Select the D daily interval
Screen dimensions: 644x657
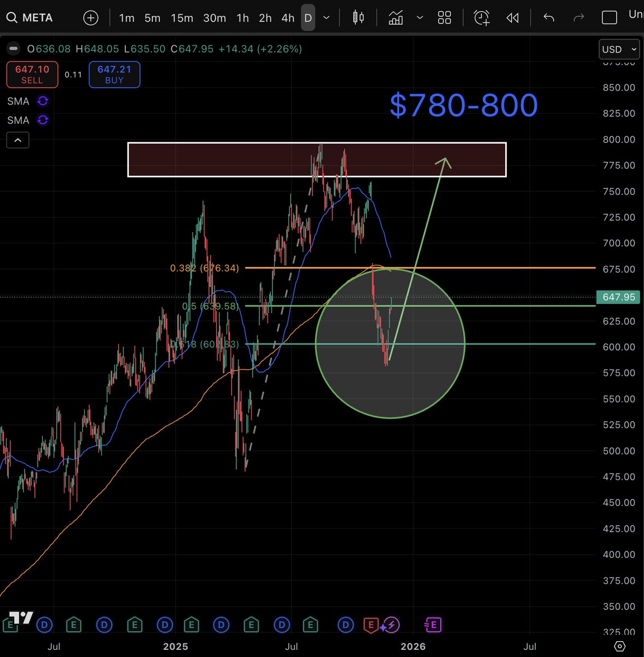308,18
